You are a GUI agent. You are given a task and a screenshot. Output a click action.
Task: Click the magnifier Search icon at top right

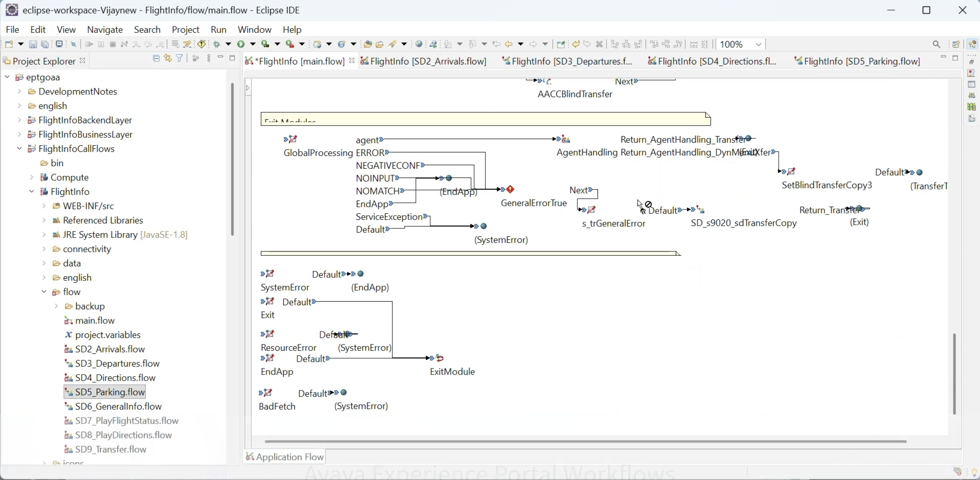(x=937, y=45)
